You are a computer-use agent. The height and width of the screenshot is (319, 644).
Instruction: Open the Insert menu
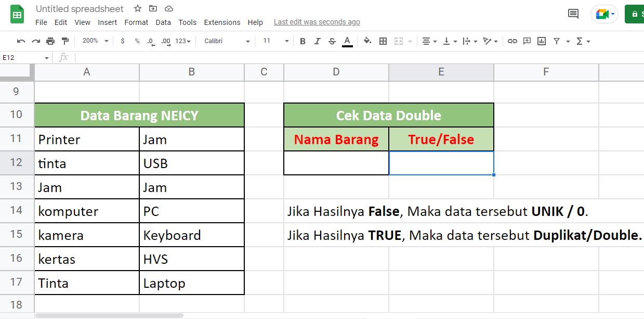tap(108, 22)
